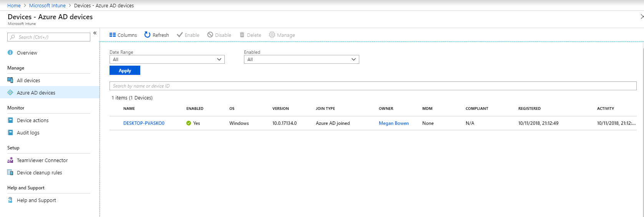Click the green Enabled status check icon
Image resolution: width=644 pixels, height=217 pixels.
[189, 123]
